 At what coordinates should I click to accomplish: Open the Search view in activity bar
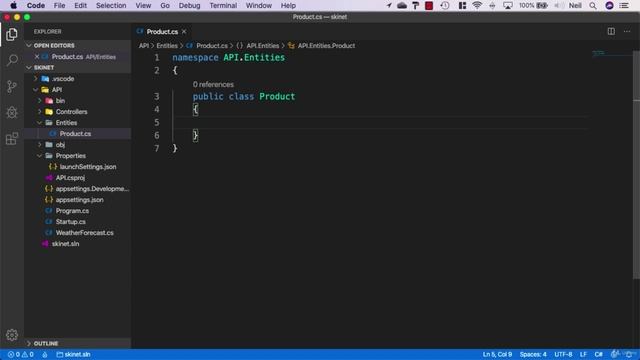pyautogui.click(x=12, y=60)
